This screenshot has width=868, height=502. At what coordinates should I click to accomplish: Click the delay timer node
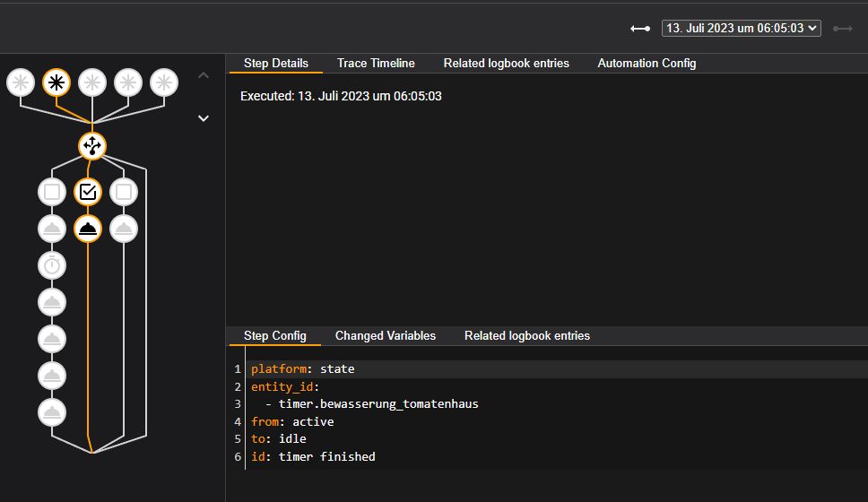52,265
